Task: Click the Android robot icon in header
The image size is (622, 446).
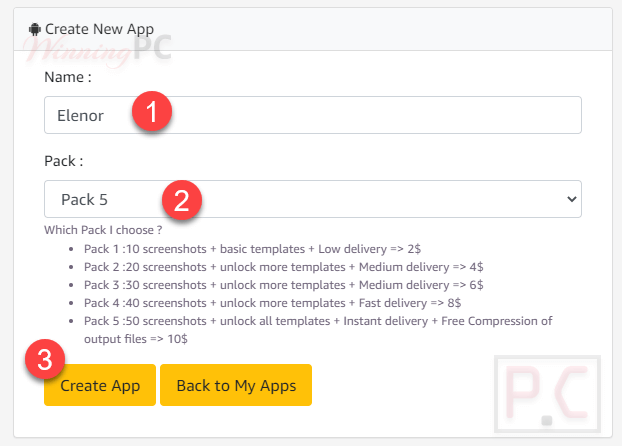Action: point(35,29)
